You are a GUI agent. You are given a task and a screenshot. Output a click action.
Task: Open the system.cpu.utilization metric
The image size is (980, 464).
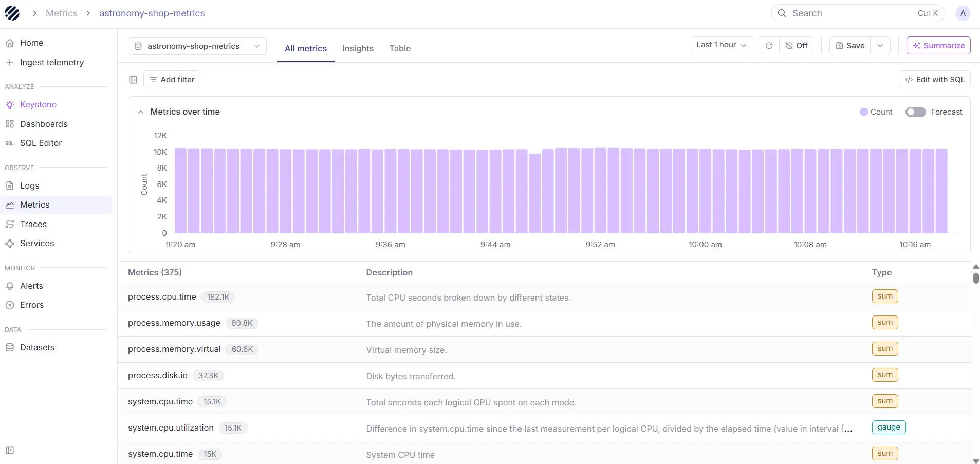click(x=544, y=428)
